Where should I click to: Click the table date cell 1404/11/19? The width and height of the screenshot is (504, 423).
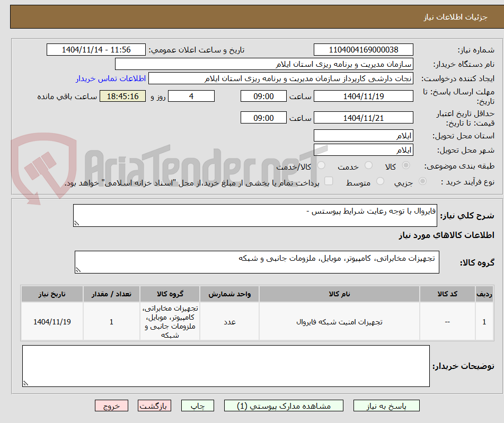pyautogui.click(x=52, y=322)
